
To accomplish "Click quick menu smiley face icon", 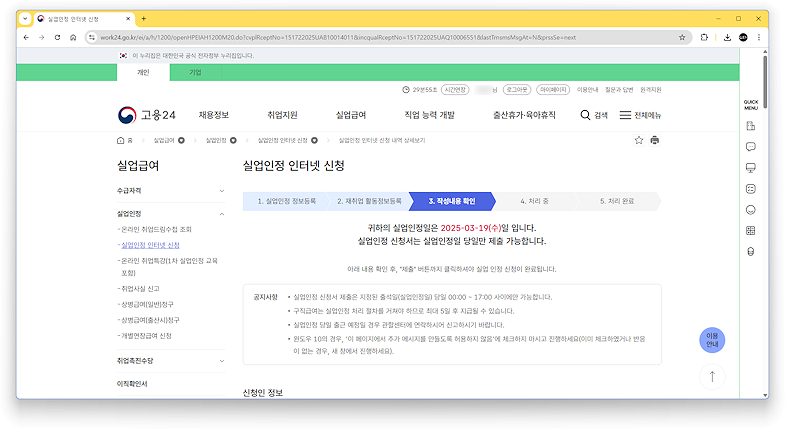I will (750, 210).
